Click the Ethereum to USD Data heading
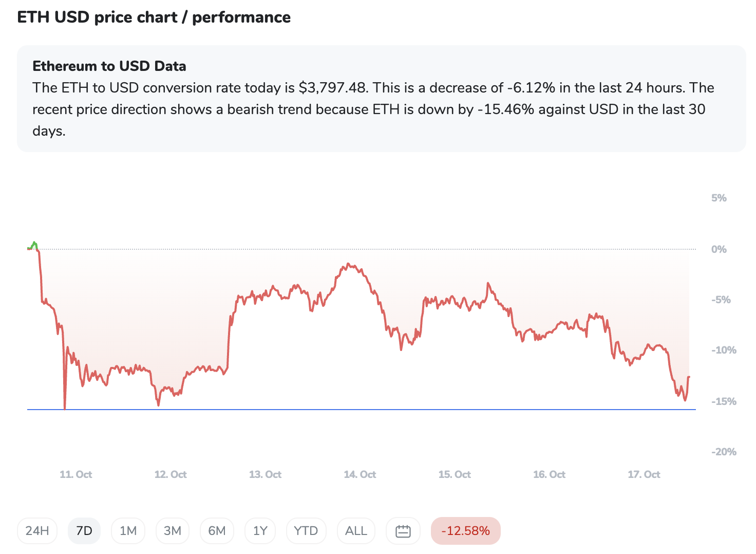 109,66
